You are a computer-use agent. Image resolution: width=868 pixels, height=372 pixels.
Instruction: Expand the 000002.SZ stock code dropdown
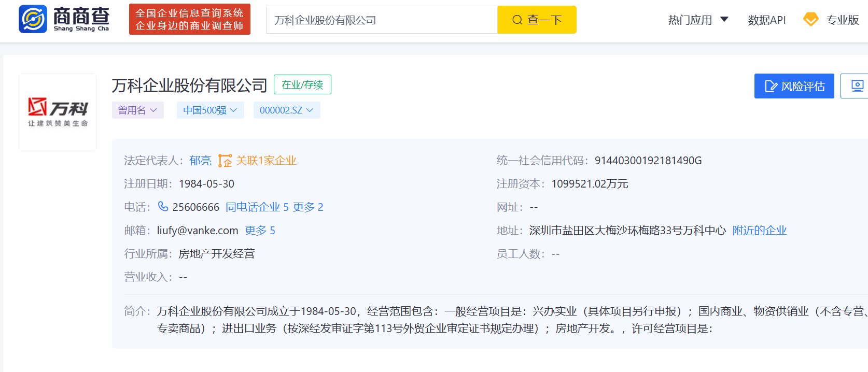coord(286,110)
